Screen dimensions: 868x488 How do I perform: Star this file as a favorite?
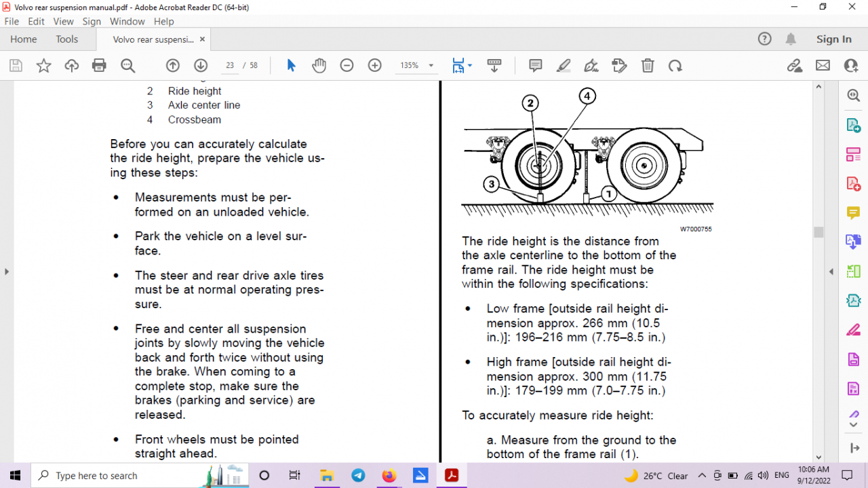click(43, 66)
